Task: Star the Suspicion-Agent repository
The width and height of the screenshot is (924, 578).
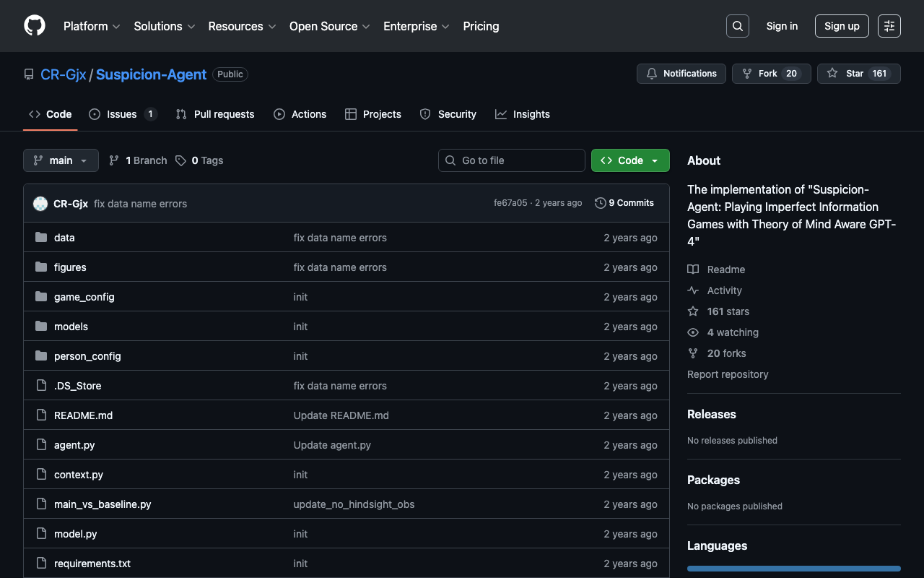Action: coord(846,74)
